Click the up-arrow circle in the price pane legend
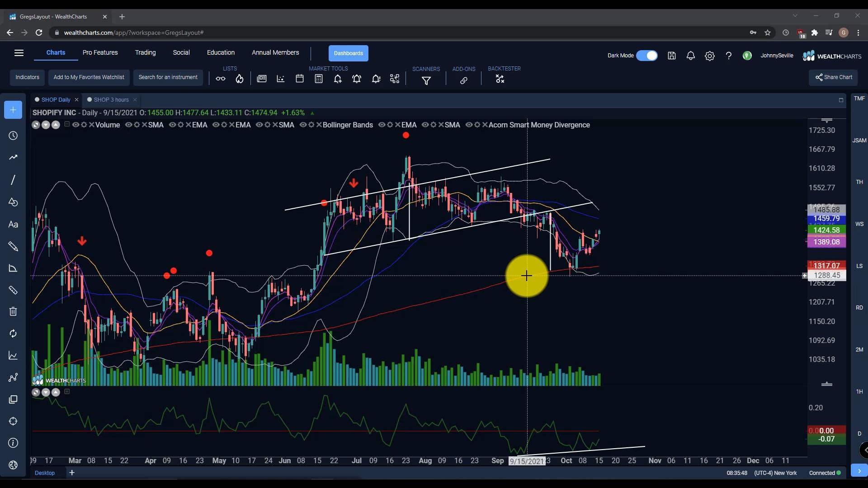This screenshot has height=488, width=868. pyautogui.click(x=56, y=125)
